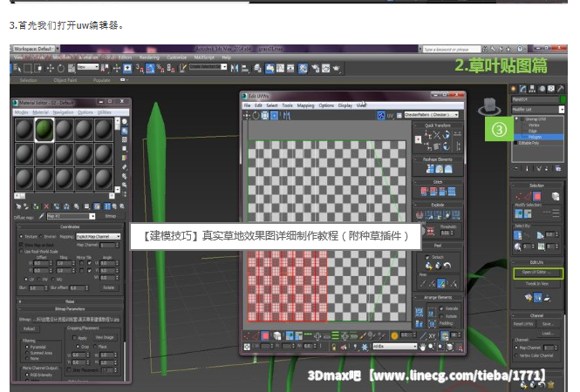Click the Reload button in Bitmap Parameters
This screenshot has width=580, height=392.
[30, 328]
